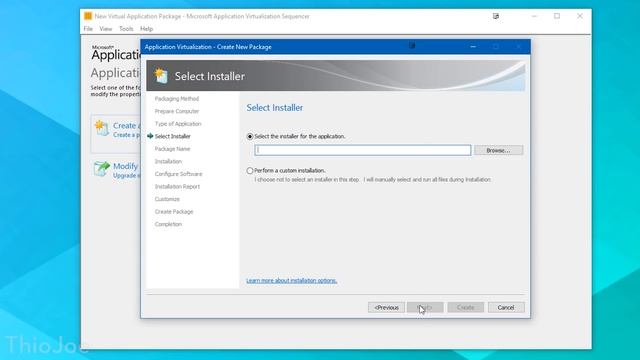Image resolution: width=640 pixels, height=360 pixels.
Task: Focus the installer path input field
Action: (x=362, y=150)
